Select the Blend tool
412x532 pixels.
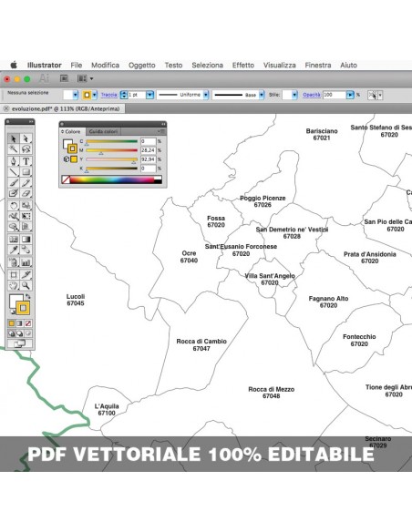[26, 250]
